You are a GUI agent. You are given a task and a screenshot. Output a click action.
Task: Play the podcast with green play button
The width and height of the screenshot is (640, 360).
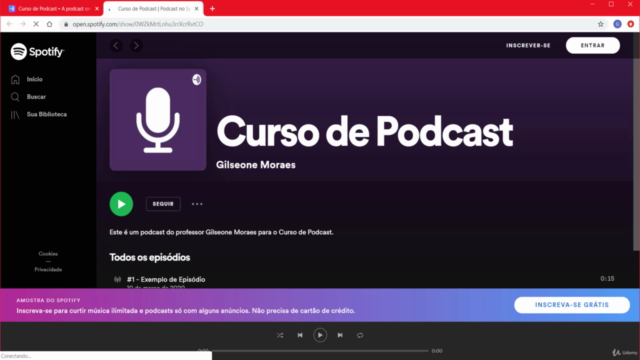tap(121, 204)
